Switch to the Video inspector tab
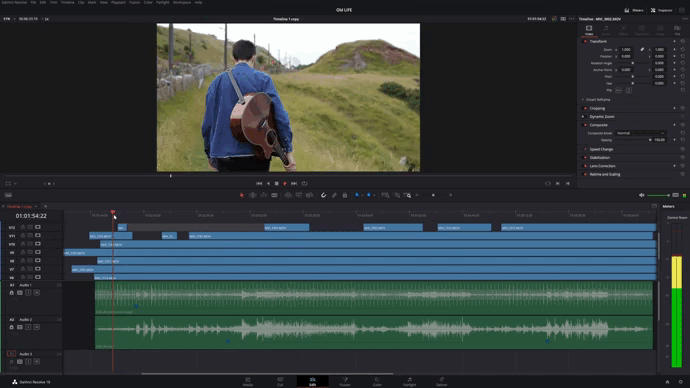The width and height of the screenshot is (690, 388). [589, 30]
